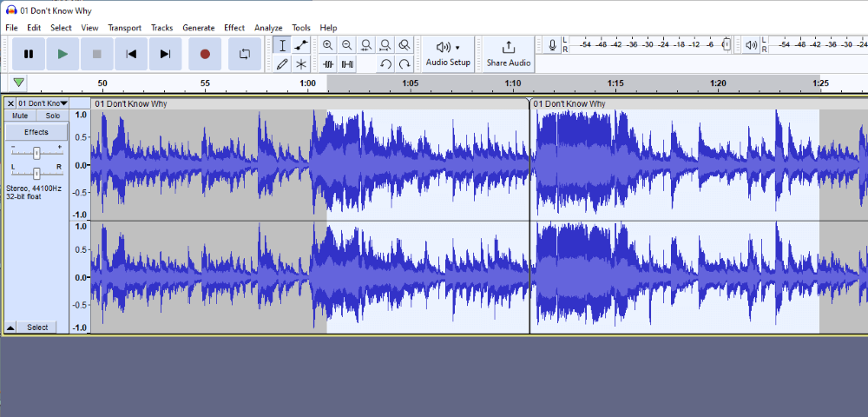The image size is (868, 417).
Task: Open the Help menu
Action: [x=328, y=28]
